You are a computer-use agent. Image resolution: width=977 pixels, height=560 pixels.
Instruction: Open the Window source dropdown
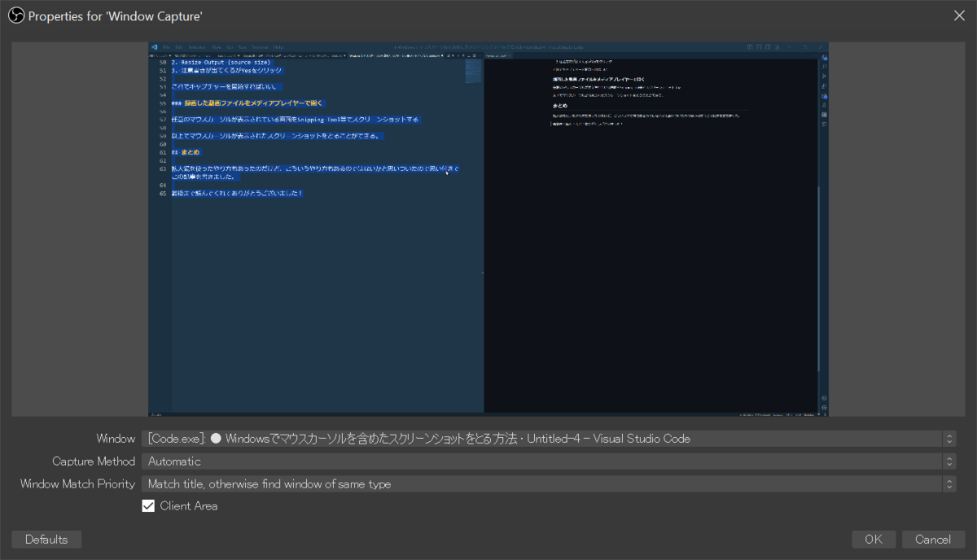[x=549, y=439]
